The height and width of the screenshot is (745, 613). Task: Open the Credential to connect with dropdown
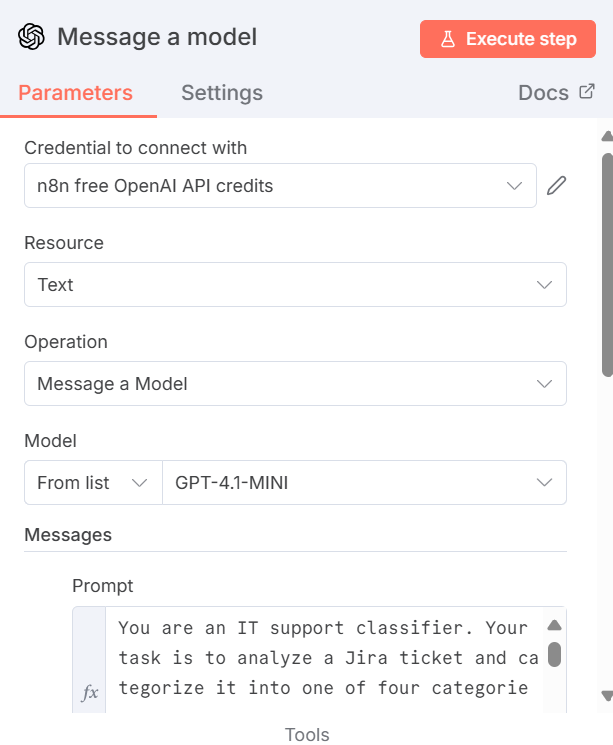point(280,186)
